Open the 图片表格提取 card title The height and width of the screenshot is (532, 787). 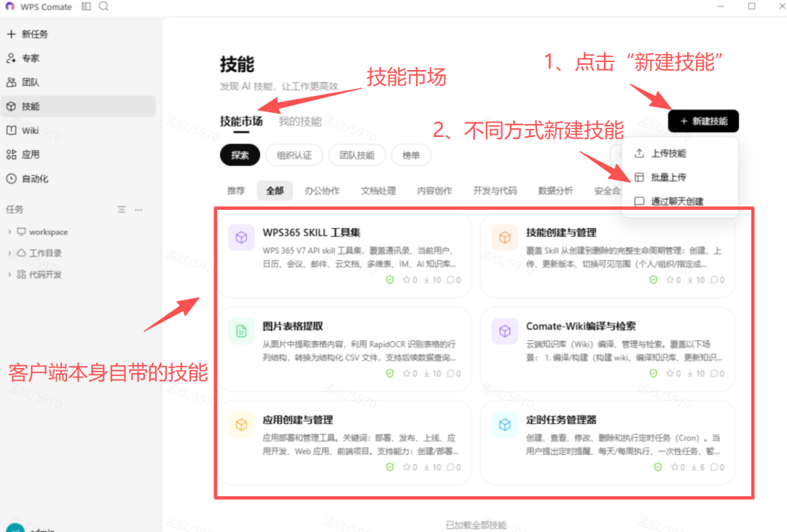(x=293, y=326)
